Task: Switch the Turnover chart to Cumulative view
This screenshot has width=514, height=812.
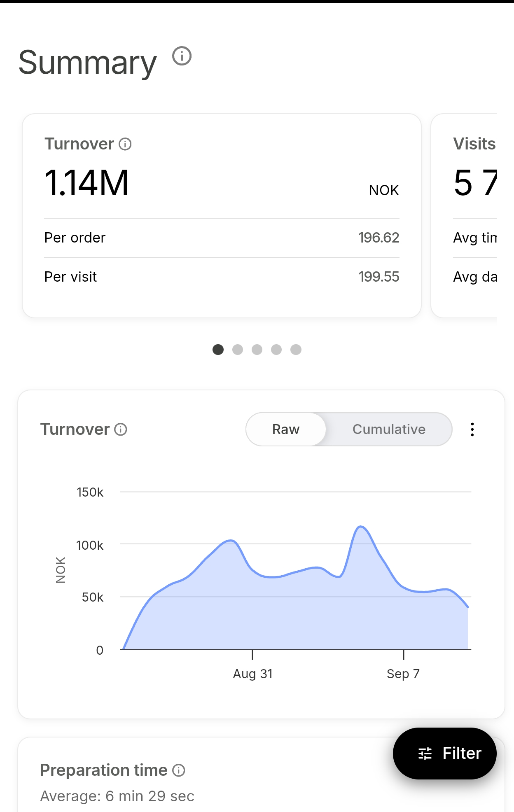Action: click(x=389, y=429)
